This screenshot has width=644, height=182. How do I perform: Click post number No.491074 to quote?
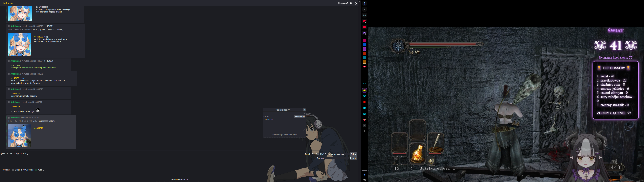coord(39,61)
